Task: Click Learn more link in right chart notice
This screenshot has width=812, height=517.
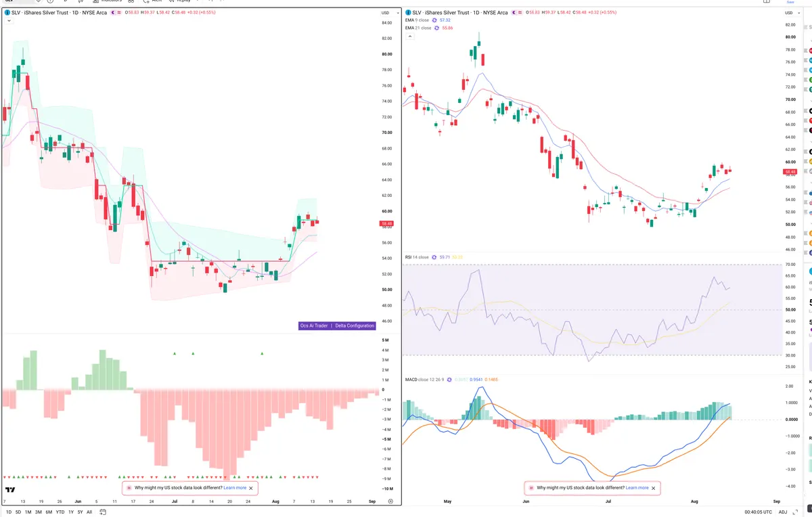Action: 637,488
